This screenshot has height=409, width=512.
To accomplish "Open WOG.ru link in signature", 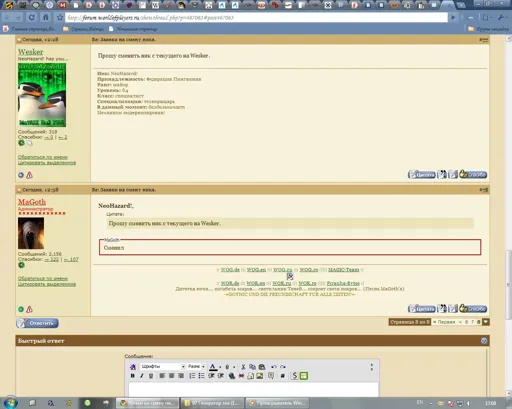I will click(x=282, y=270).
